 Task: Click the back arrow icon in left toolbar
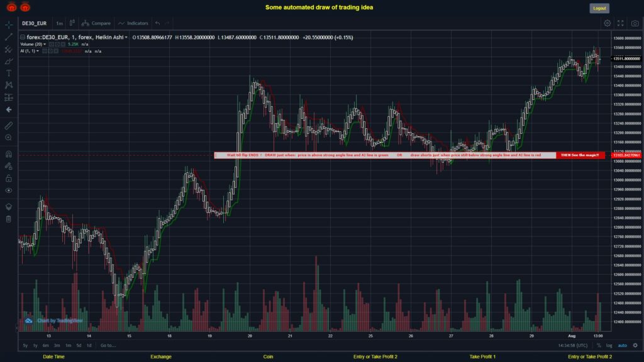[x=9, y=109]
